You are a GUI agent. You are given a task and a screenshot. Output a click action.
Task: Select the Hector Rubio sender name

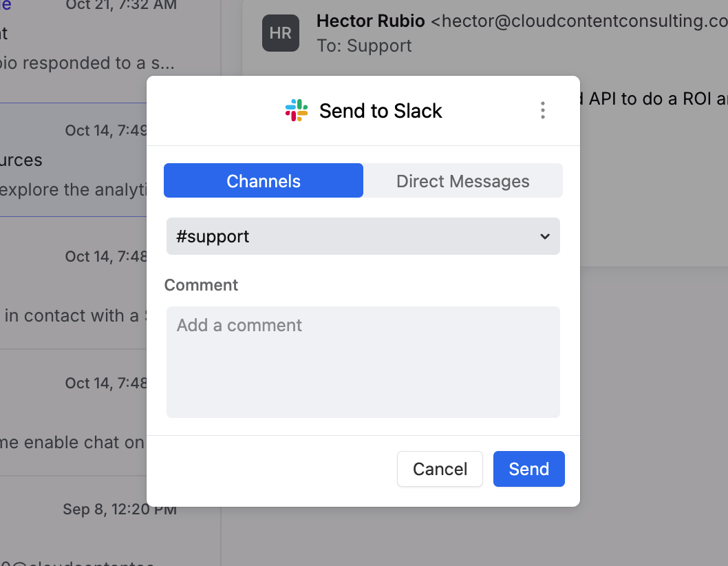[370, 21]
